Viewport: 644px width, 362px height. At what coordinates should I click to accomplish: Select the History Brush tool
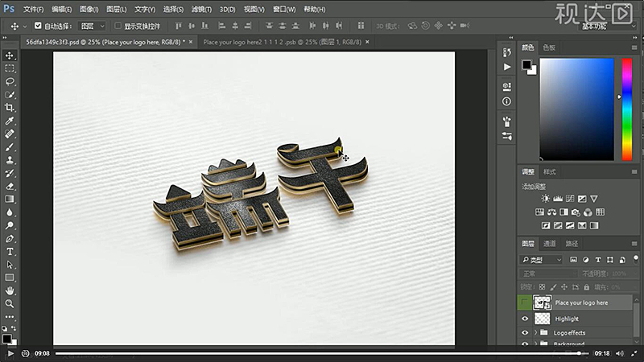coord(10,173)
